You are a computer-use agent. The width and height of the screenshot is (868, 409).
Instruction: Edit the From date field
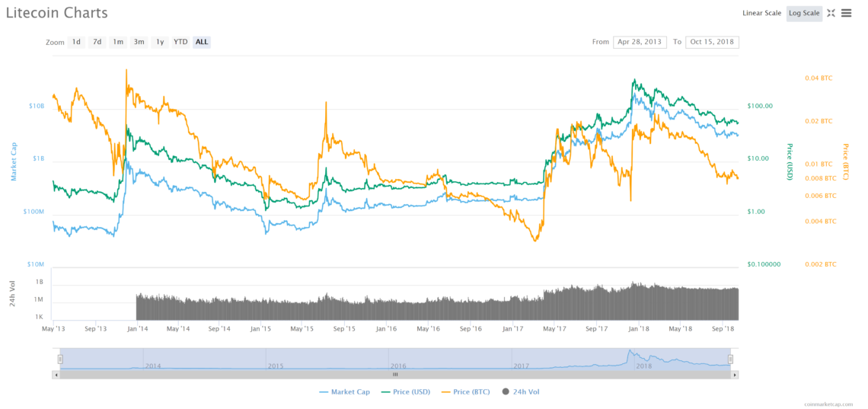640,42
